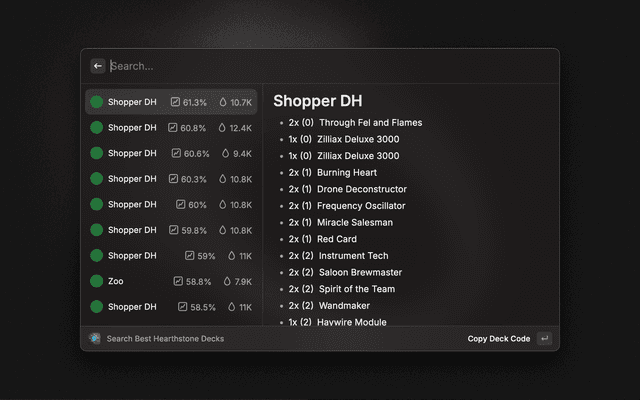Click the Saloon Brewmaster card entry
Screen dimensions: 640x400
click(x=360, y=272)
